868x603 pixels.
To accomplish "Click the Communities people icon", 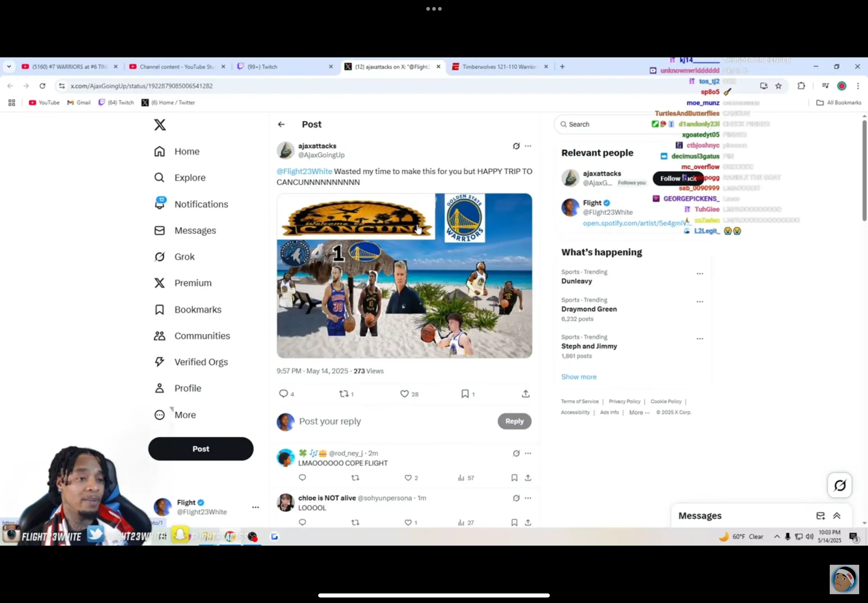I will 160,336.
